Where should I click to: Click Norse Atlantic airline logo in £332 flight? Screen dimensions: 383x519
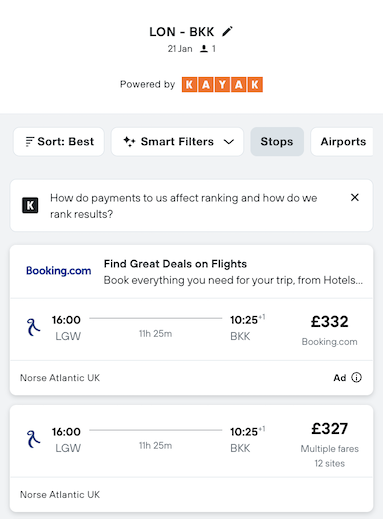tap(33, 327)
